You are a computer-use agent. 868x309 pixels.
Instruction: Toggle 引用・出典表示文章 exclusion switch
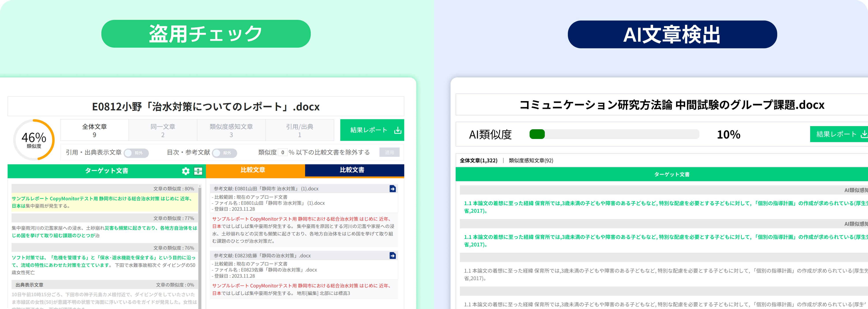136,153
